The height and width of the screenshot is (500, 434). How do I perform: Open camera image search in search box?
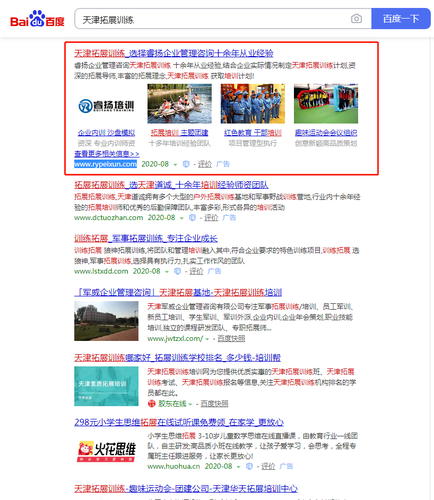pyautogui.click(x=356, y=19)
